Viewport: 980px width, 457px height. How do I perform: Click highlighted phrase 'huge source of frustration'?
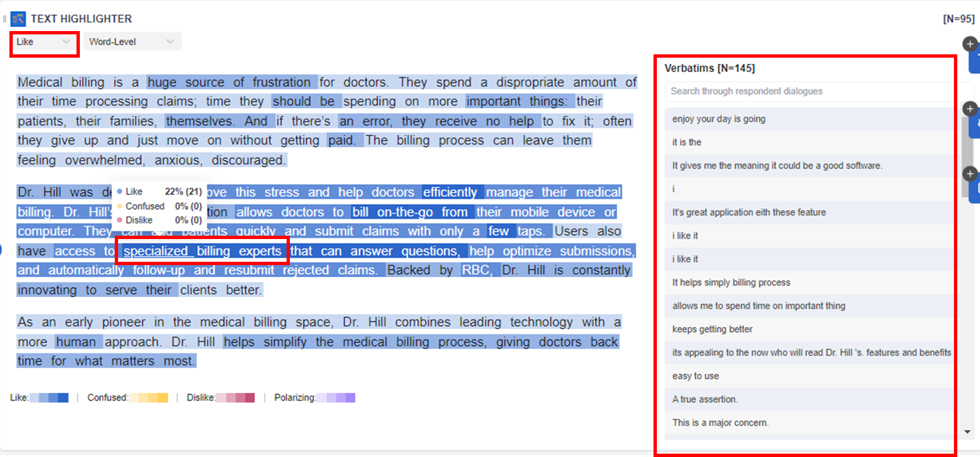[x=232, y=82]
